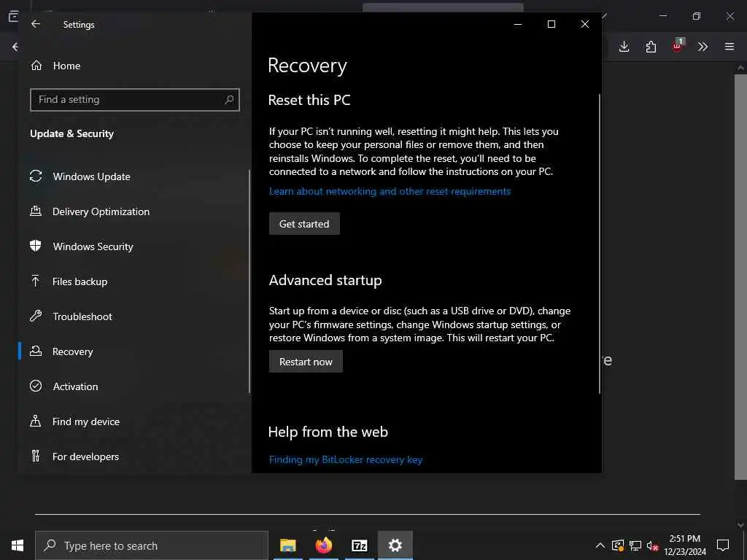Open 7-Zip from the taskbar
This screenshot has height=560, width=747.
(359, 545)
